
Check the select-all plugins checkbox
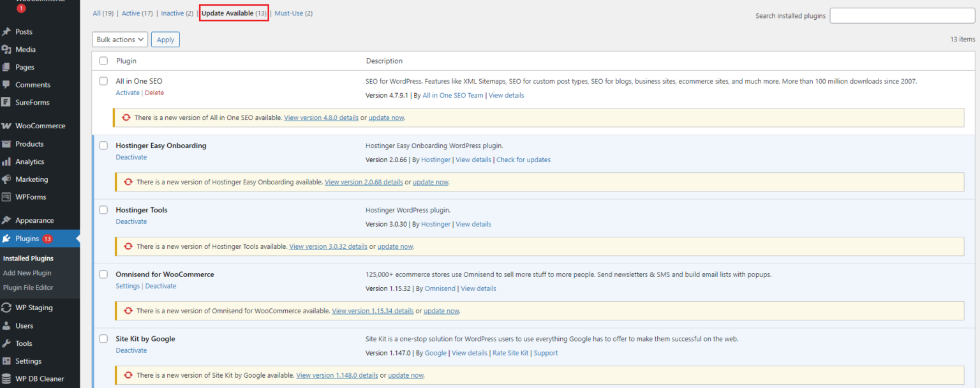[x=103, y=61]
